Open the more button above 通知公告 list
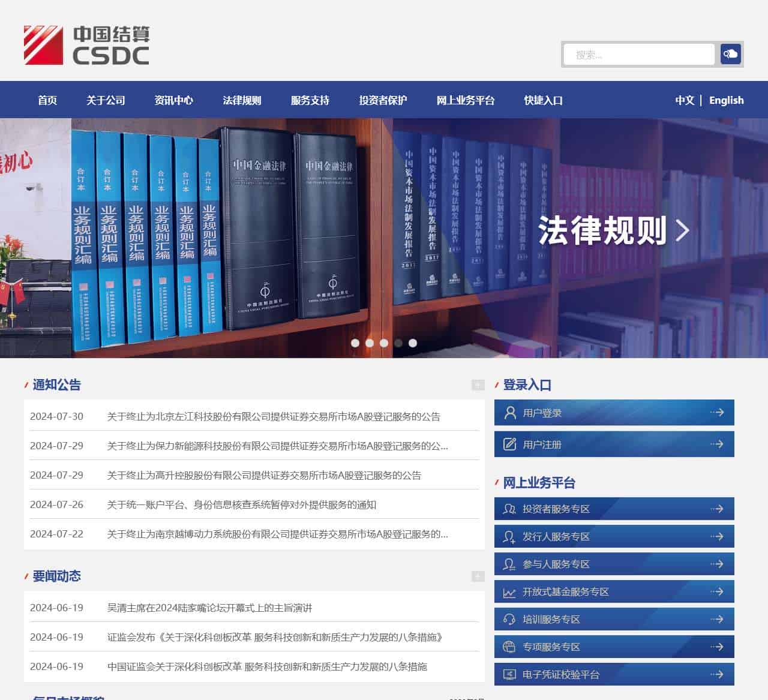 [477, 384]
